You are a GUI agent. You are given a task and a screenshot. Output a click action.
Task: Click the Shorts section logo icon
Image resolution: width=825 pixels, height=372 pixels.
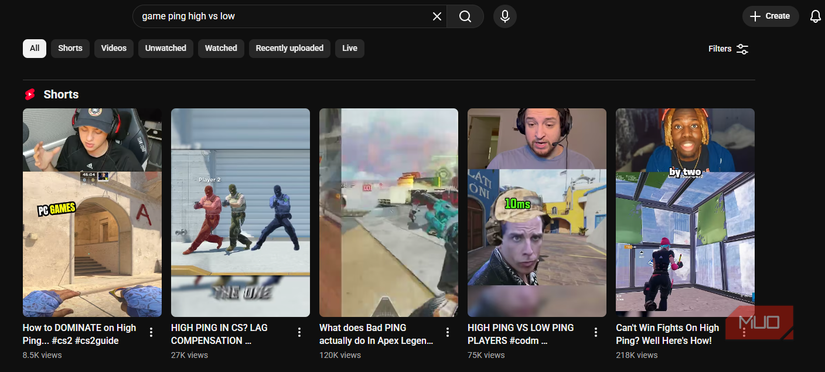point(29,95)
